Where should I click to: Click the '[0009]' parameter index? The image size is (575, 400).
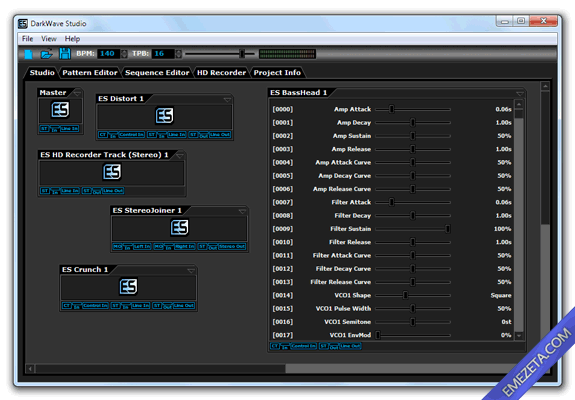pyautogui.click(x=283, y=229)
